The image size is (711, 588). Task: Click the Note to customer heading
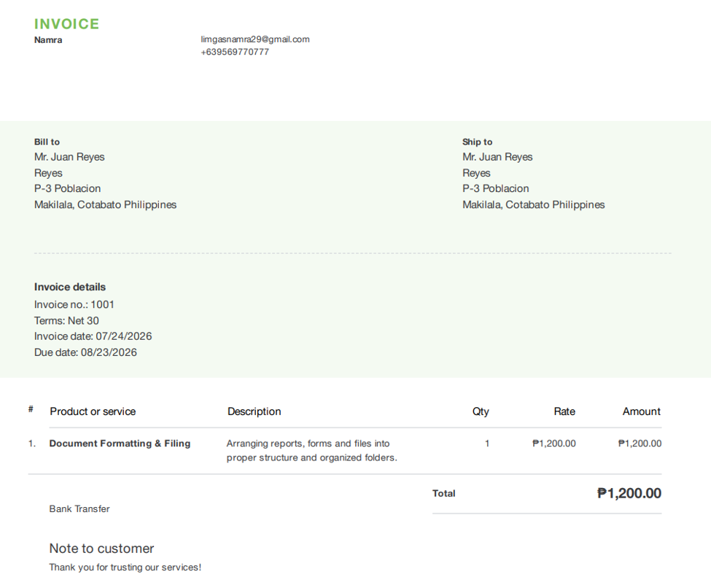[x=101, y=549]
